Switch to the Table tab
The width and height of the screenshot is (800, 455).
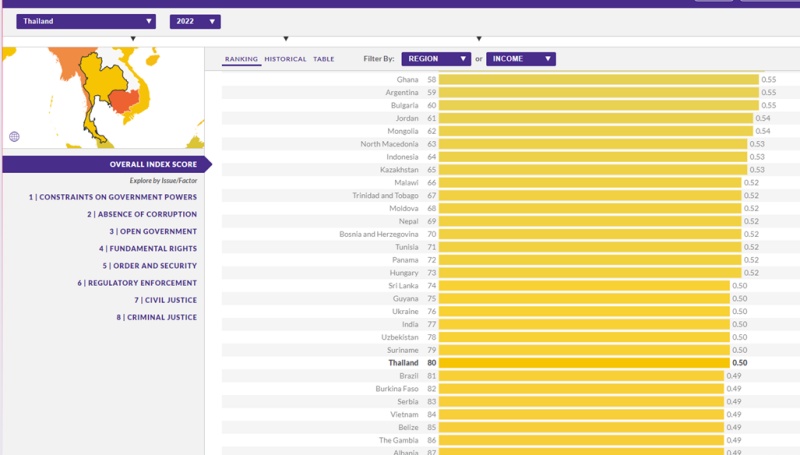(x=324, y=59)
